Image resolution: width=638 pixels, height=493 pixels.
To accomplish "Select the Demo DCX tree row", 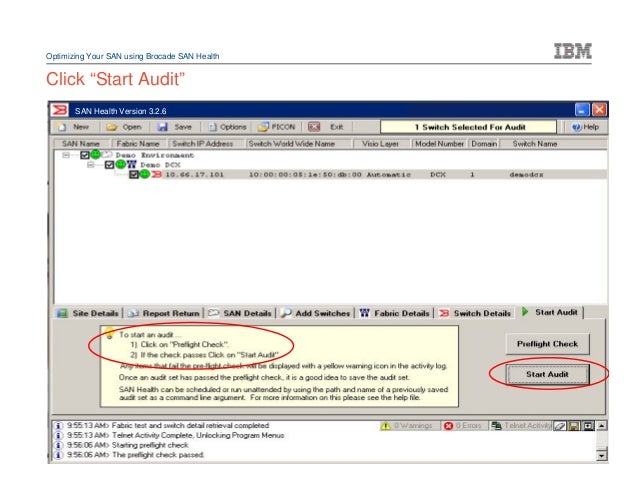I will (x=160, y=165).
